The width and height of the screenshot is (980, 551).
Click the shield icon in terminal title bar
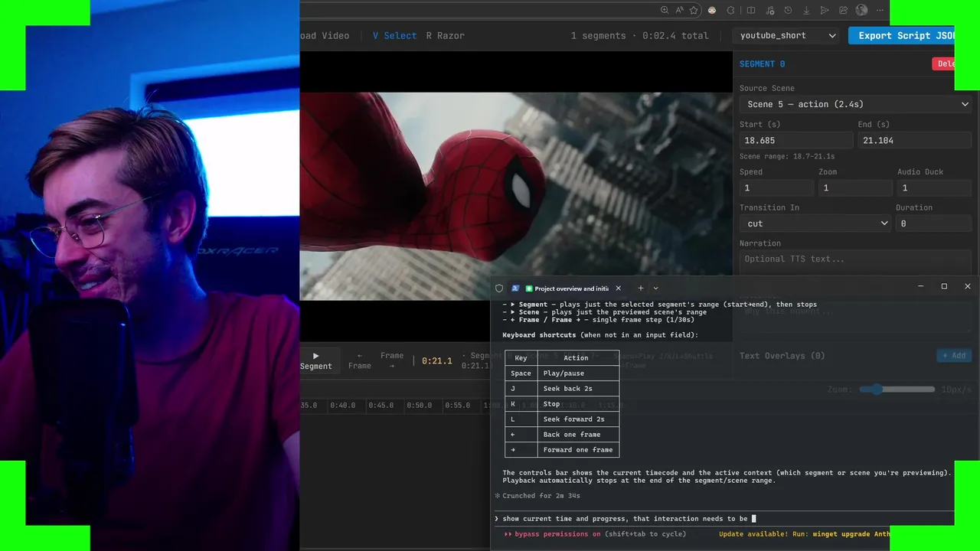click(499, 289)
